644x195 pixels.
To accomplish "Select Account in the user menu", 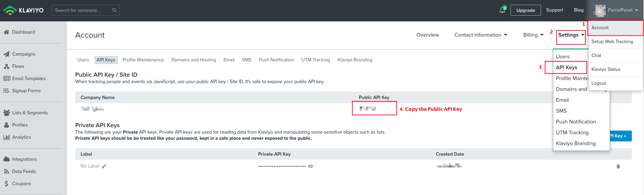I will click(616, 28).
